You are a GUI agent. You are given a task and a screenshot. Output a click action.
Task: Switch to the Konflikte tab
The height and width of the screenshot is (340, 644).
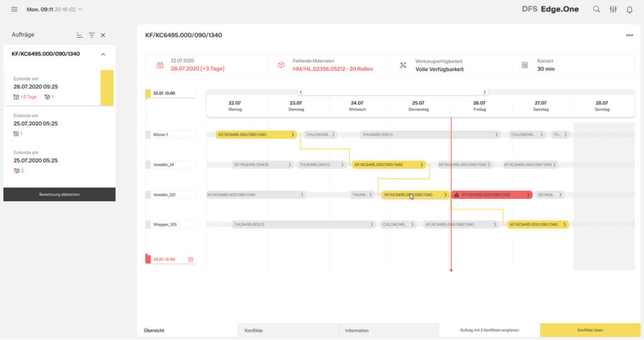point(288,330)
